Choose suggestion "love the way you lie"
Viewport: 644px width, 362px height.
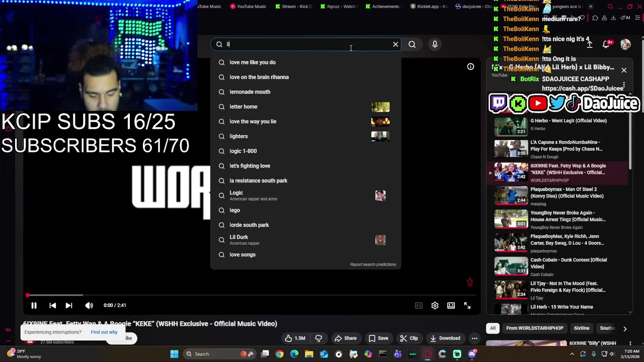click(305, 121)
